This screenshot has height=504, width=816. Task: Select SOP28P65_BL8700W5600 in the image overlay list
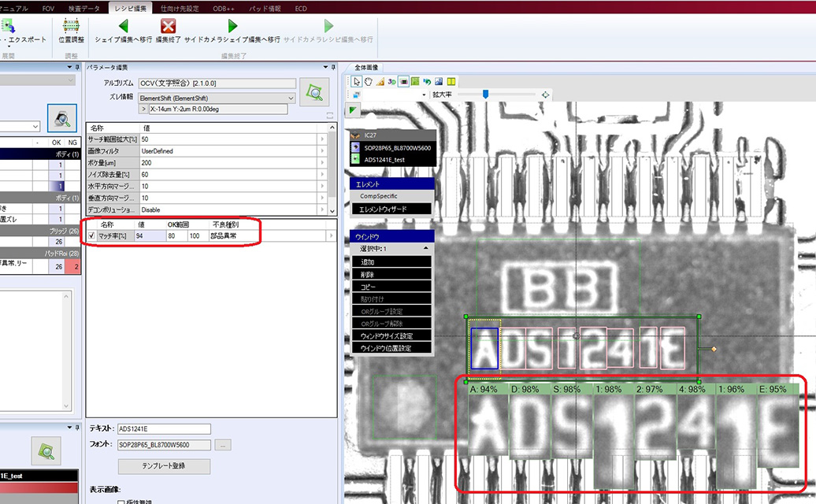pos(398,148)
